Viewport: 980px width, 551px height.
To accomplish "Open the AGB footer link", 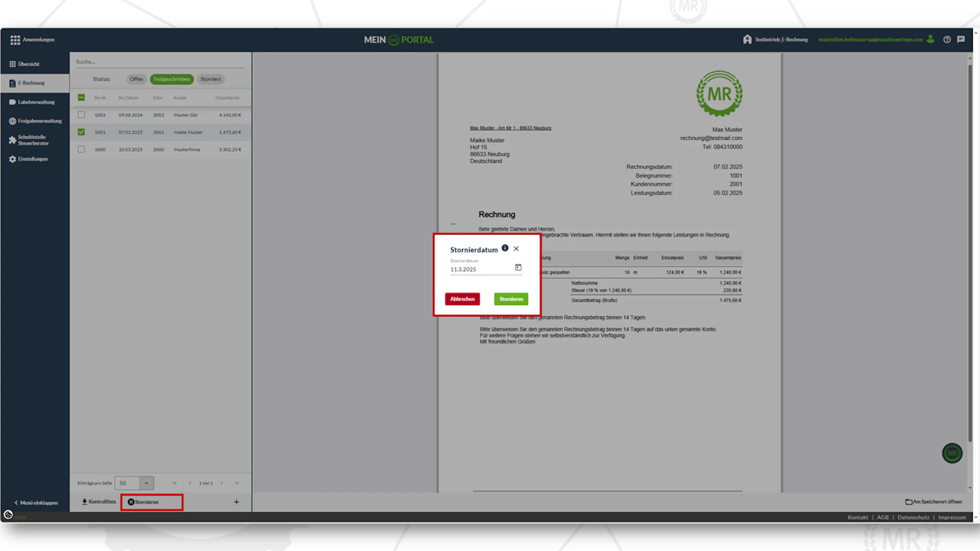I will tap(883, 517).
